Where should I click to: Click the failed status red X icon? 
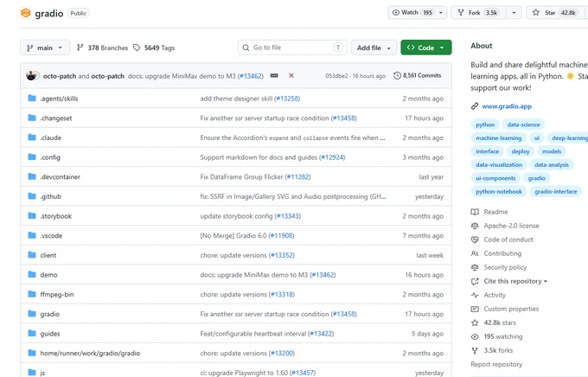[x=291, y=76]
